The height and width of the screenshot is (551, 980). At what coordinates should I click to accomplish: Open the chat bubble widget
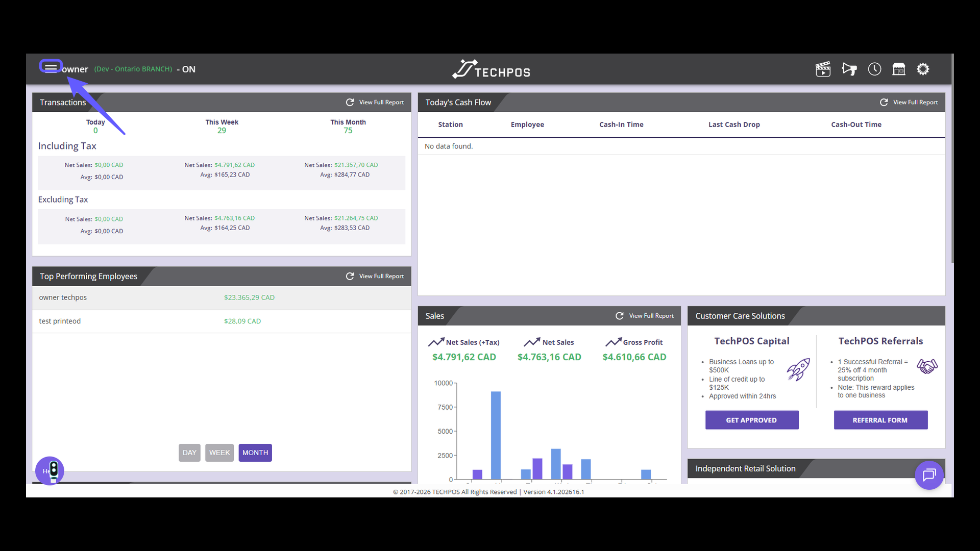click(x=928, y=475)
